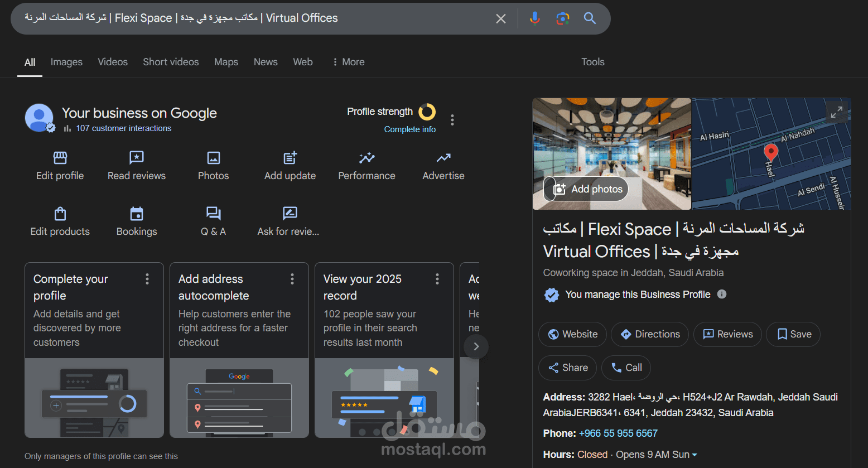Open business panel three-dot options menu
868x468 pixels.
tap(452, 120)
